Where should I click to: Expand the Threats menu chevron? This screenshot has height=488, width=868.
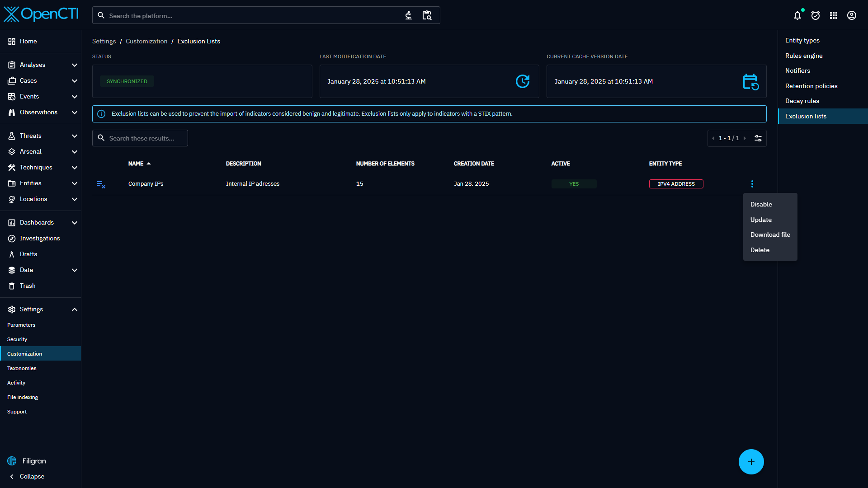(x=75, y=136)
